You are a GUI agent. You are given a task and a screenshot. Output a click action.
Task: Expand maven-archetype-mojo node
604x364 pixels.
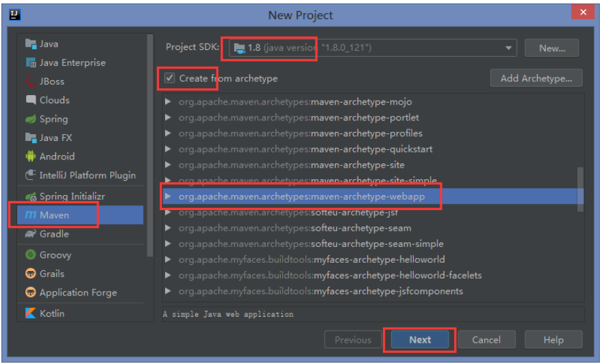(x=168, y=101)
